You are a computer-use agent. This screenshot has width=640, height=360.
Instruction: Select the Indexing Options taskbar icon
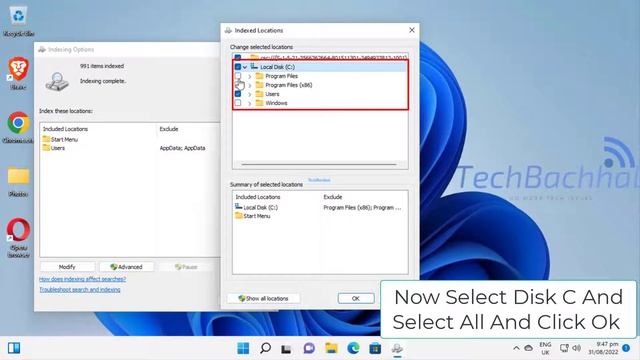(397, 348)
